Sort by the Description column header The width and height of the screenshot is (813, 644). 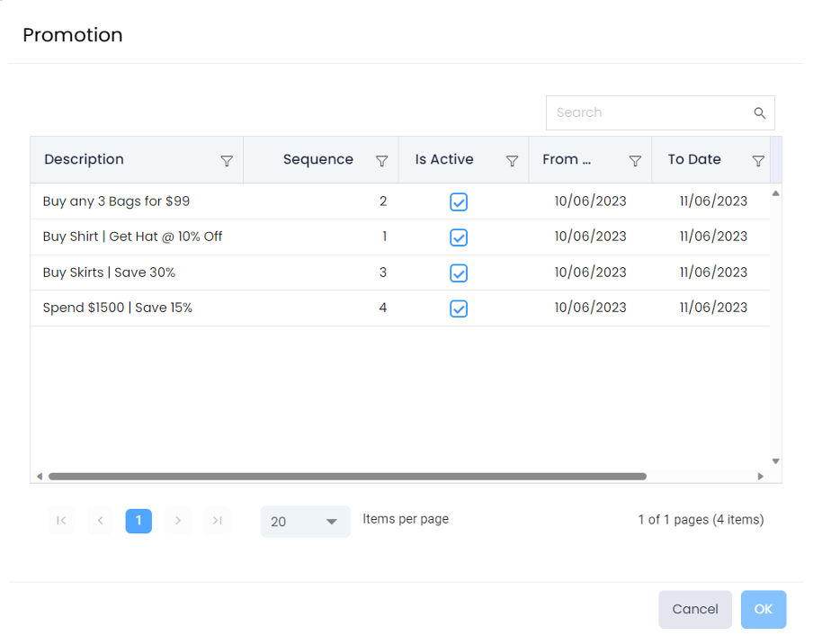[x=85, y=160]
